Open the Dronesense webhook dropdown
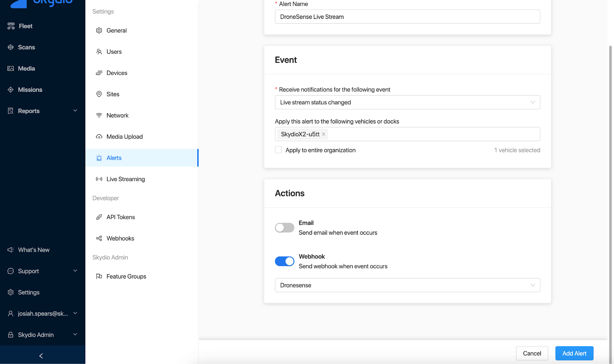Image resolution: width=614 pixels, height=364 pixels. (x=408, y=285)
